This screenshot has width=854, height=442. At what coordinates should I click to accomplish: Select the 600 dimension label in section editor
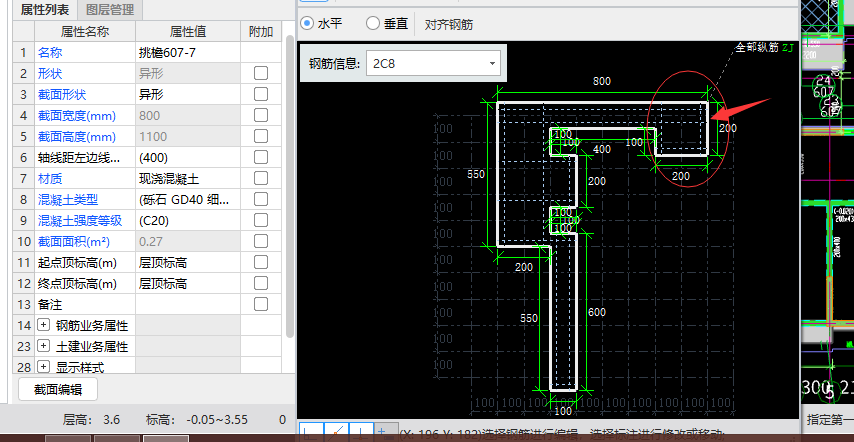[597, 312]
